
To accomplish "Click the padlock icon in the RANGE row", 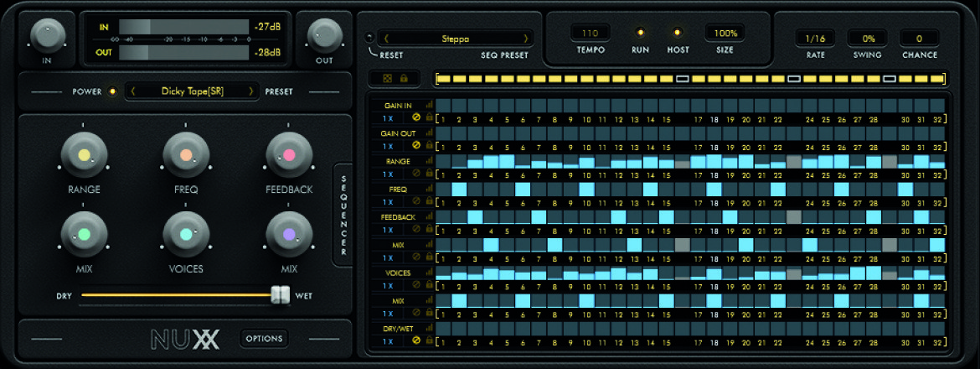I will (x=429, y=174).
